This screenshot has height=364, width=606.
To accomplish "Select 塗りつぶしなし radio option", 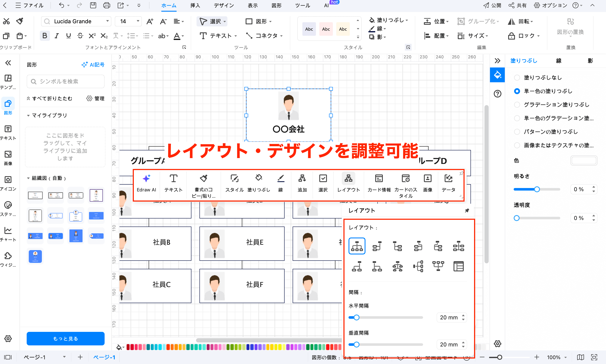I will pos(517,77).
